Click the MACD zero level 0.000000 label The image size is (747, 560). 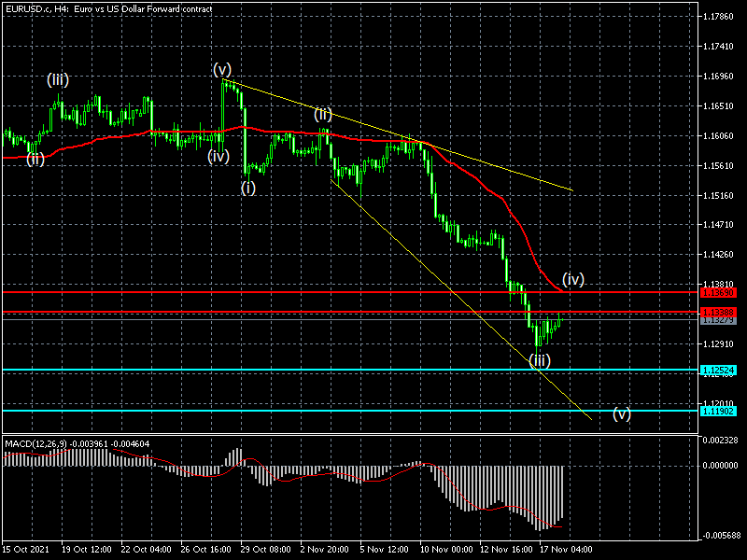(720, 466)
